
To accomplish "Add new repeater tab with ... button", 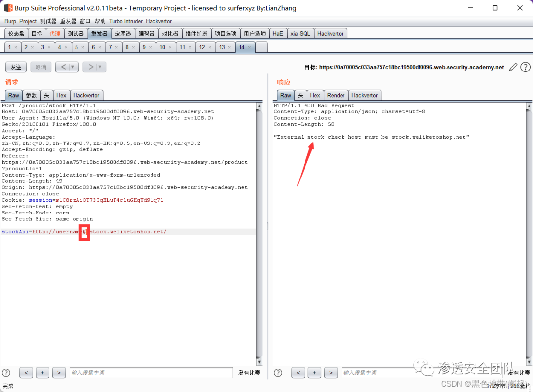I will (x=261, y=47).
